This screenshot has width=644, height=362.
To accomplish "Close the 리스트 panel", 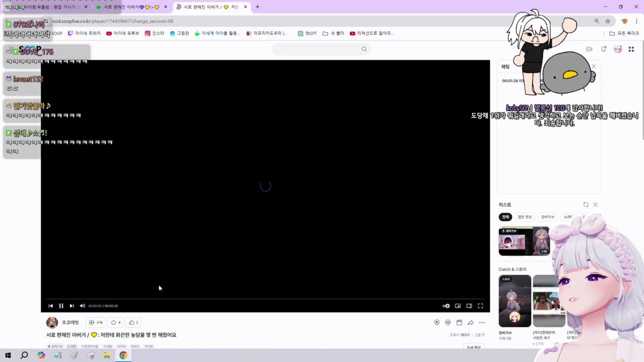I will coord(595,205).
